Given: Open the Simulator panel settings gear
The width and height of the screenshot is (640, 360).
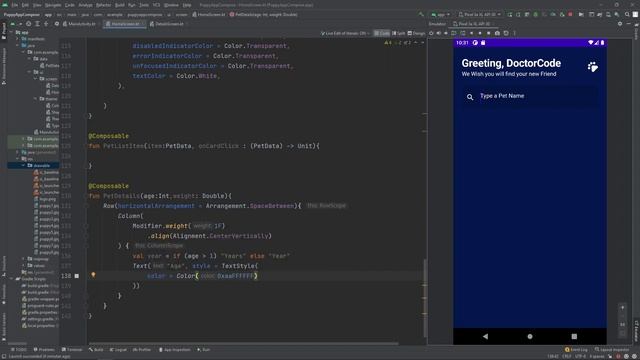Looking at the screenshot, I should 620,24.
